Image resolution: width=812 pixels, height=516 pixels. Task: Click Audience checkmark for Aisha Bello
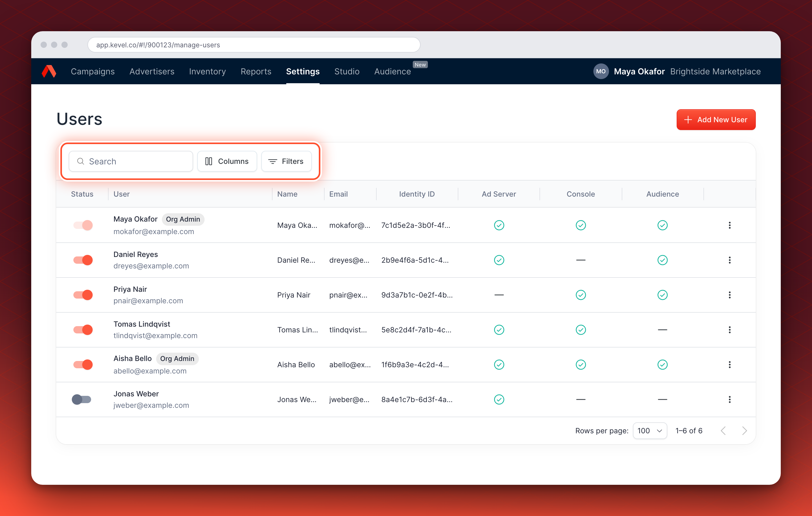(662, 365)
